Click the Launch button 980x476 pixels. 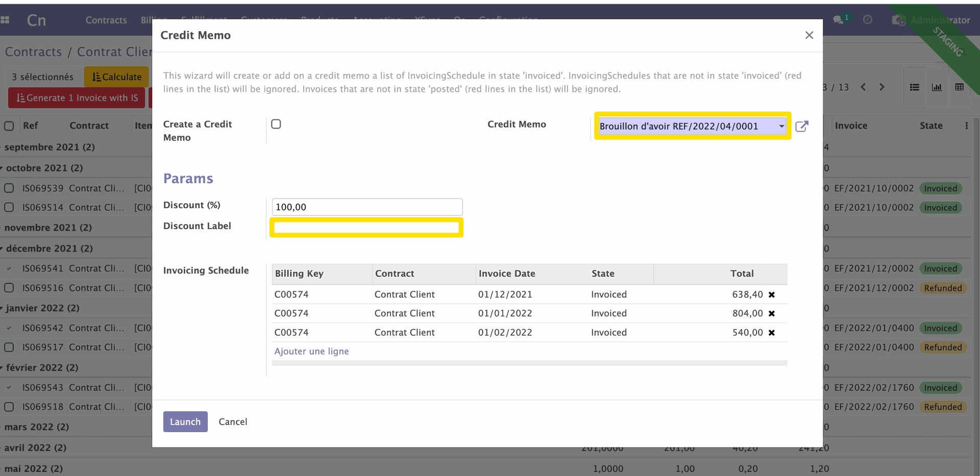point(185,421)
